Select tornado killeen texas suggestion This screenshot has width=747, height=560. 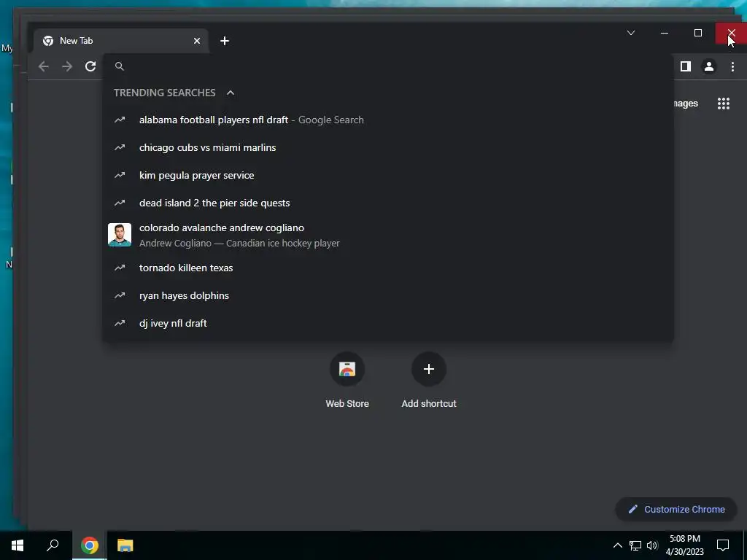click(388, 268)
